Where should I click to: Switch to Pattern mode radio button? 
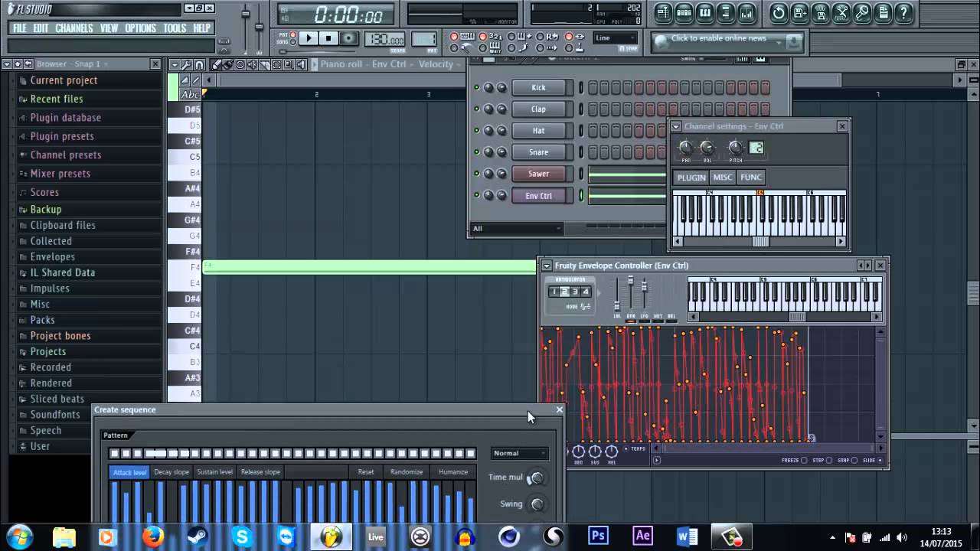tap(292, 34)
